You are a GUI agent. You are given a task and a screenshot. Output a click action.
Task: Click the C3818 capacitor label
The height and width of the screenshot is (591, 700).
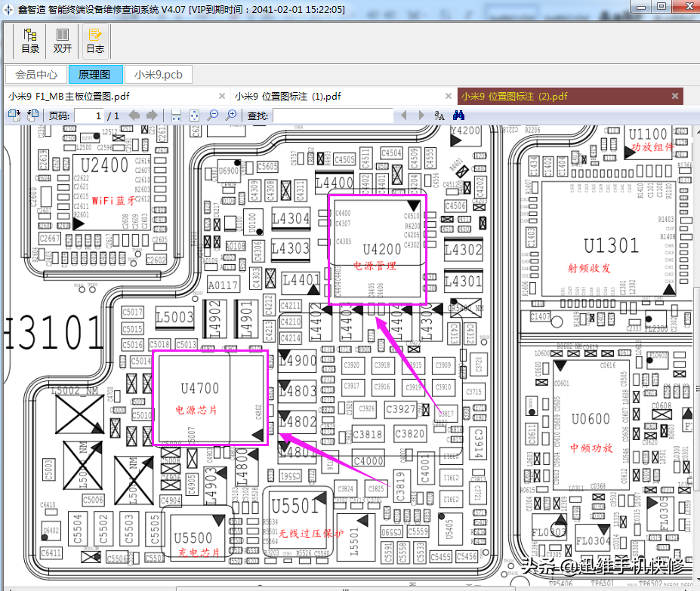coord(368,434)
